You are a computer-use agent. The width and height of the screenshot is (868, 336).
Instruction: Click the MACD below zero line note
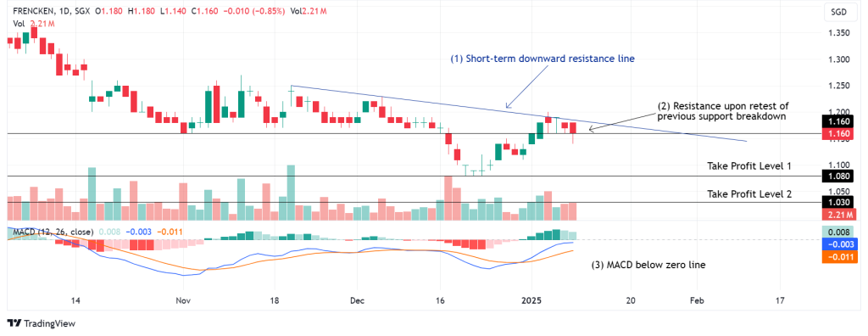(648, 265)
